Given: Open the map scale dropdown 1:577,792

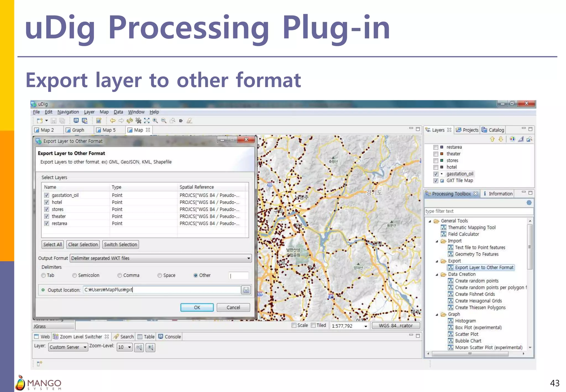Looking at the screenshot, I should 366,326.
